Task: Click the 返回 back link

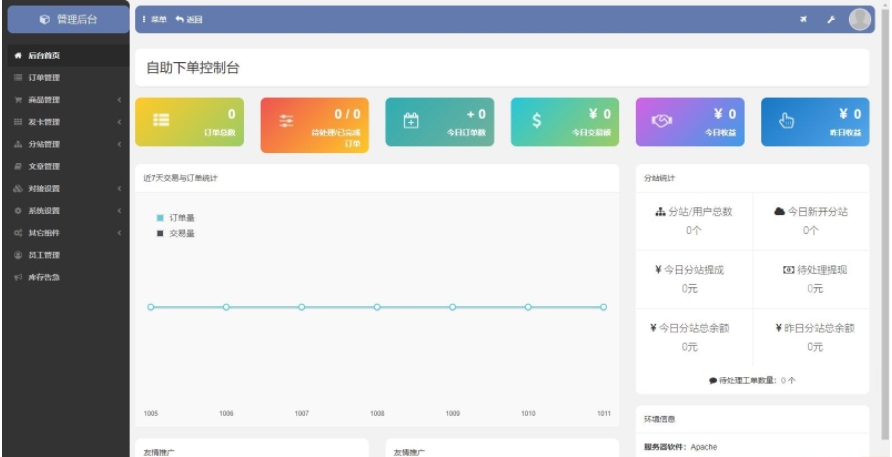Action: click(188, 19)
